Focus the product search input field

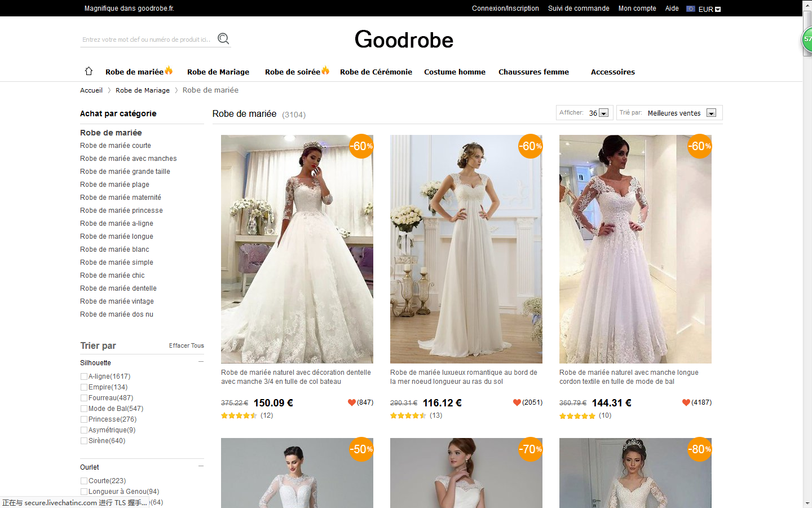click(147, 40)
